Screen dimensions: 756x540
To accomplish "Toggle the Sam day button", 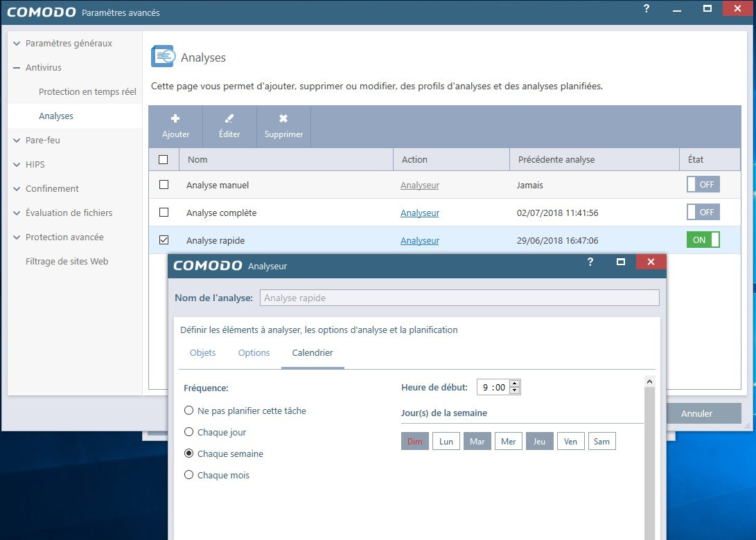I will click(x=601, y=441).
